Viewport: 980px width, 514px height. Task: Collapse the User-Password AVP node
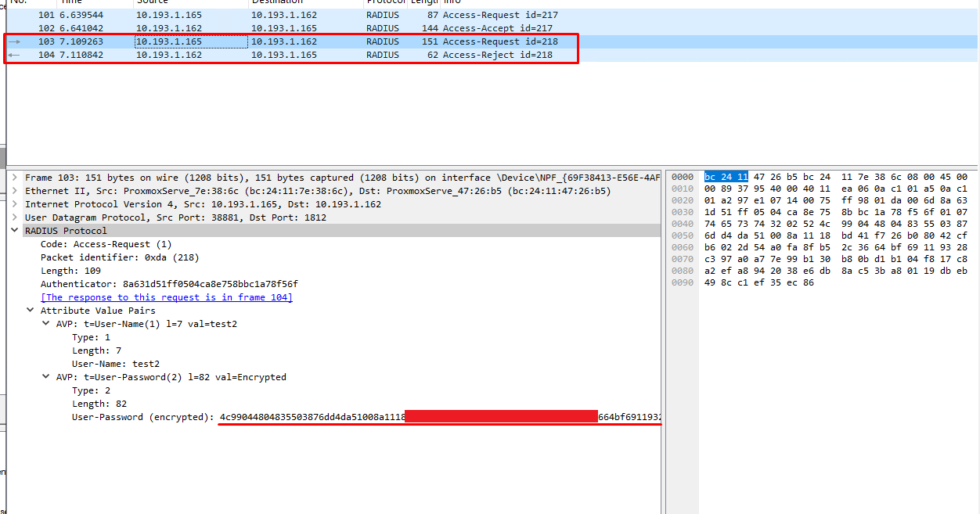[47, 377]
